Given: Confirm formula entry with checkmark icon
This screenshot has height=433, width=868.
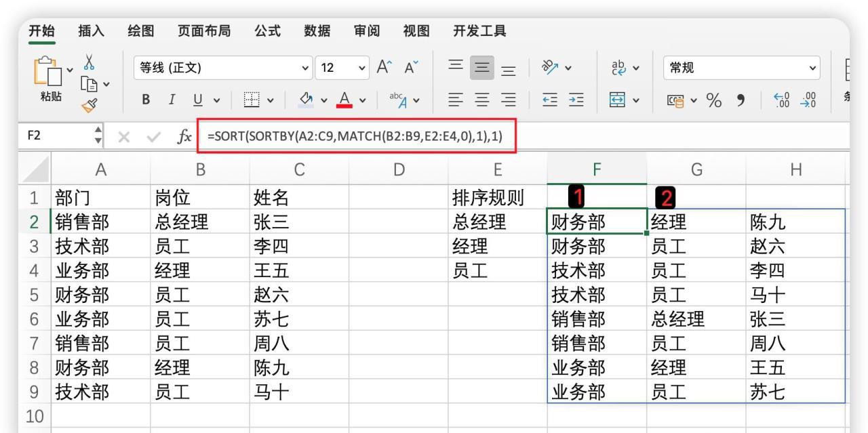Looking at the screenshot, I should coord(153,137).
